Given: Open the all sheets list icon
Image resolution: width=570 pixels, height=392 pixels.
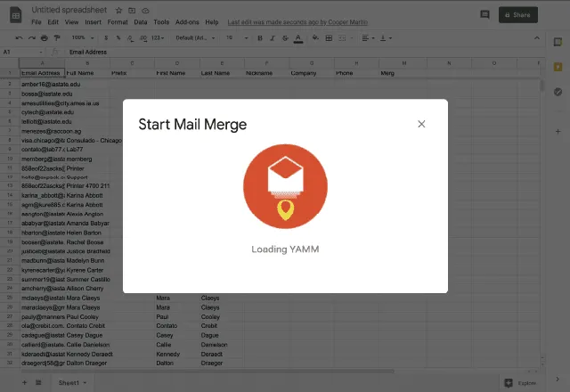Looking at the screenshot, I should click(x=38, y=382).
